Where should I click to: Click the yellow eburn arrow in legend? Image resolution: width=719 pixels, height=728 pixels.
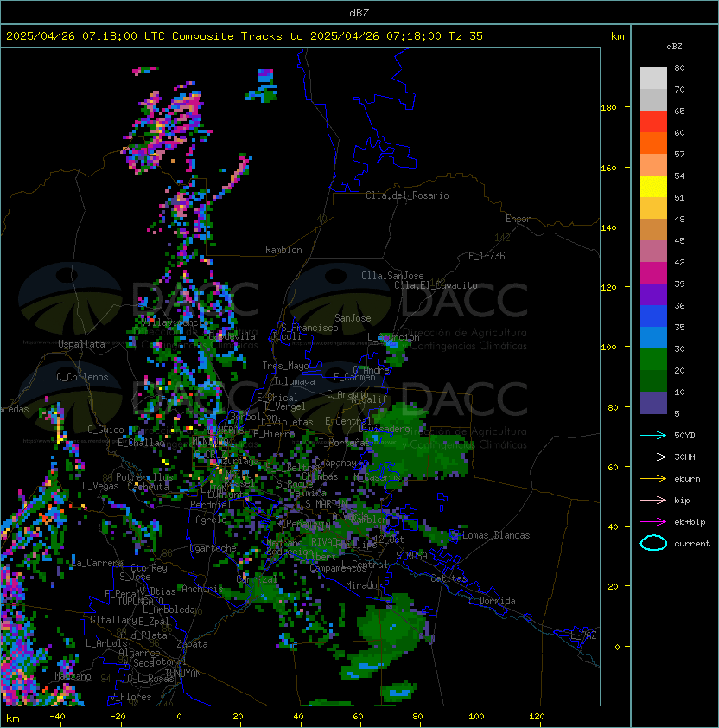(653, 479)
